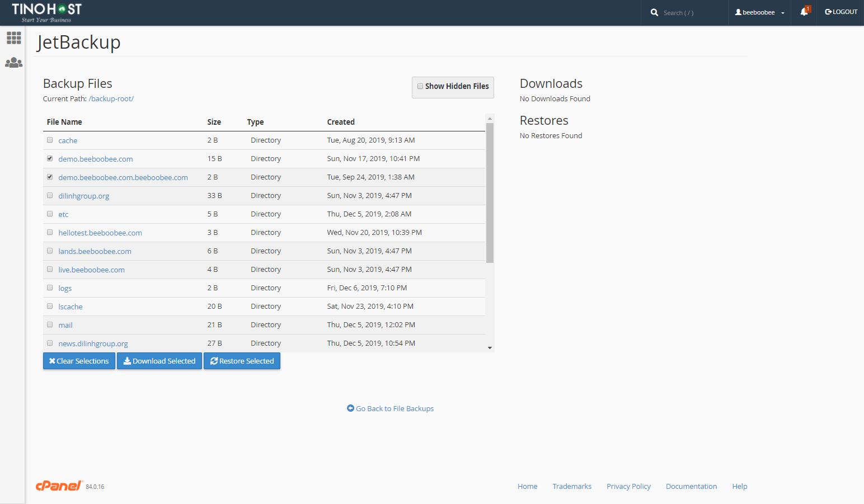
Task: Click 'Fri, Dec 6, 2019, 7:10 PM' date
Action: coord(367,288)
